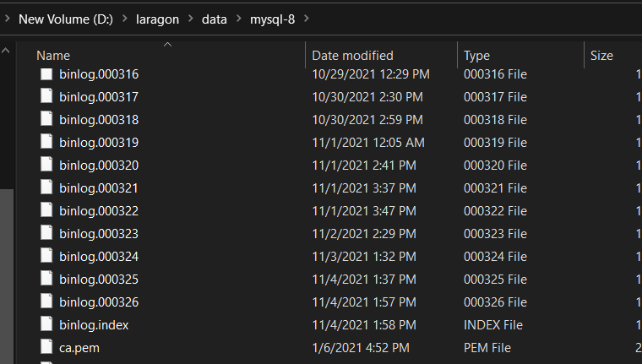Click the file icon next to binlog.000318
642x364 pixels.
pos(46,119)
